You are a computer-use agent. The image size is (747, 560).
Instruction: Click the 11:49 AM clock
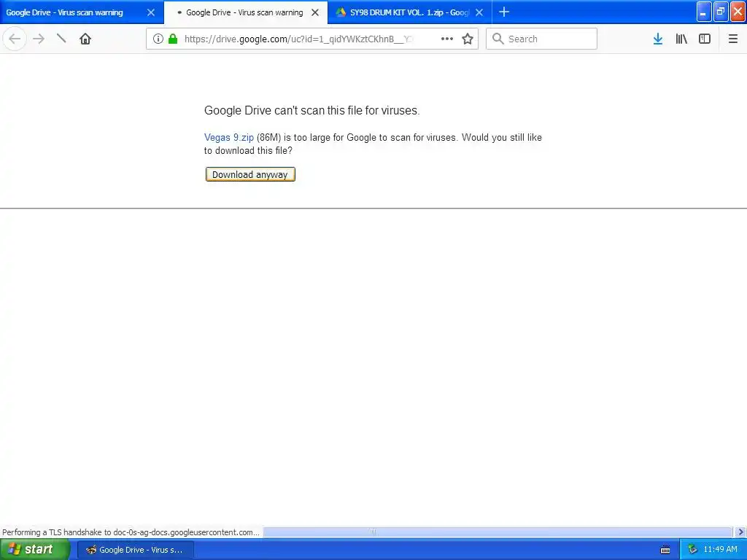pos(720,550)
